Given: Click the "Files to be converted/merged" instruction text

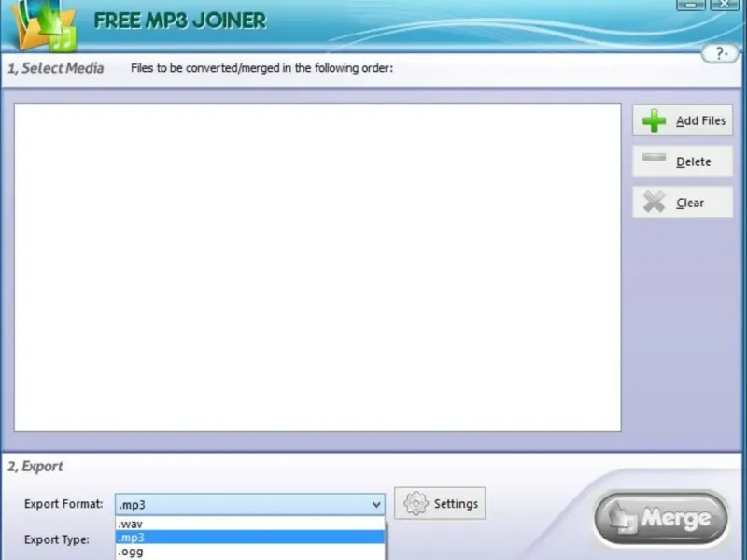Looking at the screenshot, I should pos(261,68).
